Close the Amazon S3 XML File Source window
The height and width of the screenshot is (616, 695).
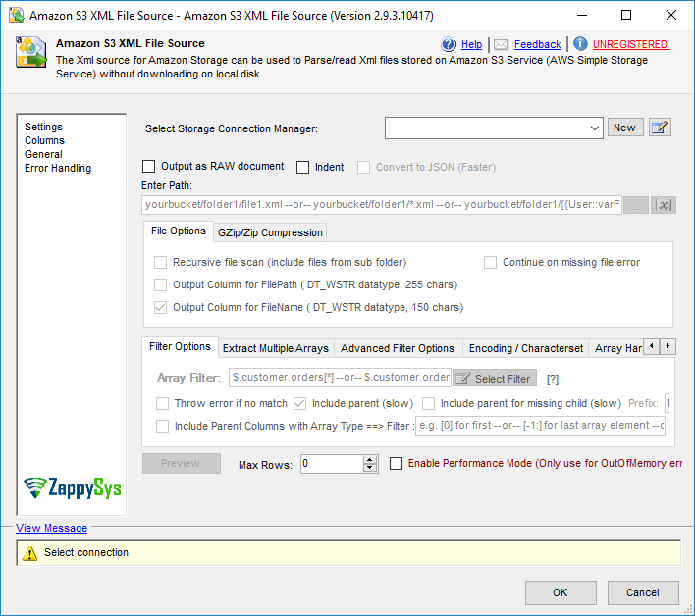coord(671,15)
